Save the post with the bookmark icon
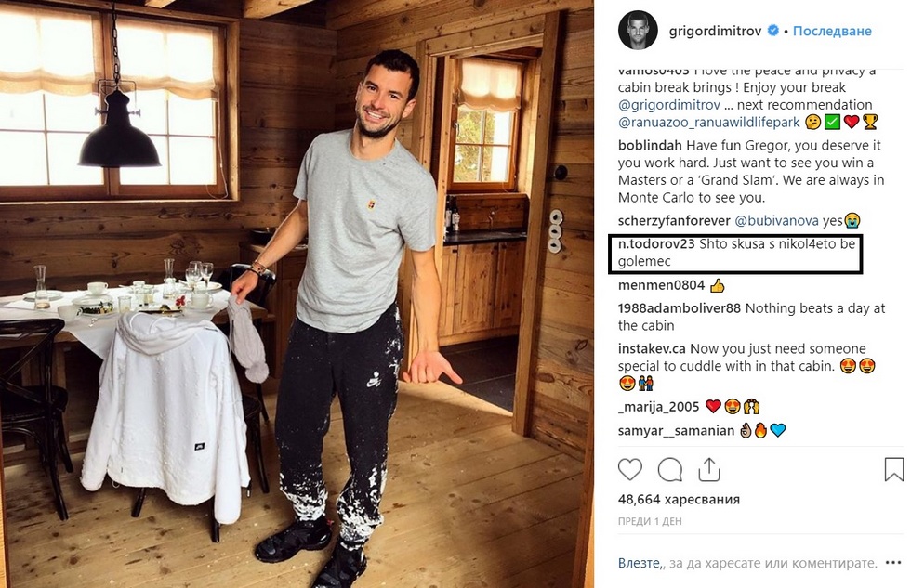Image resolution: width=911 pixels, height=588 pixels. [x=893, y=470]
